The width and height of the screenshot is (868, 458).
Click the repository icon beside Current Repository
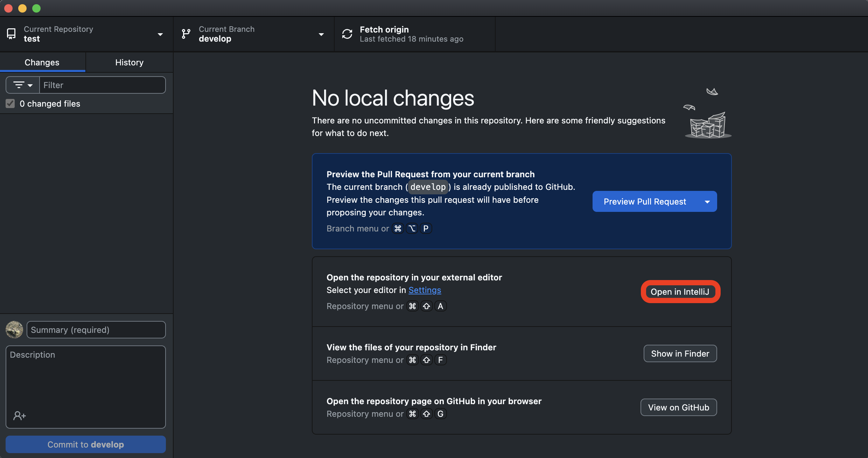pos(11,34)
